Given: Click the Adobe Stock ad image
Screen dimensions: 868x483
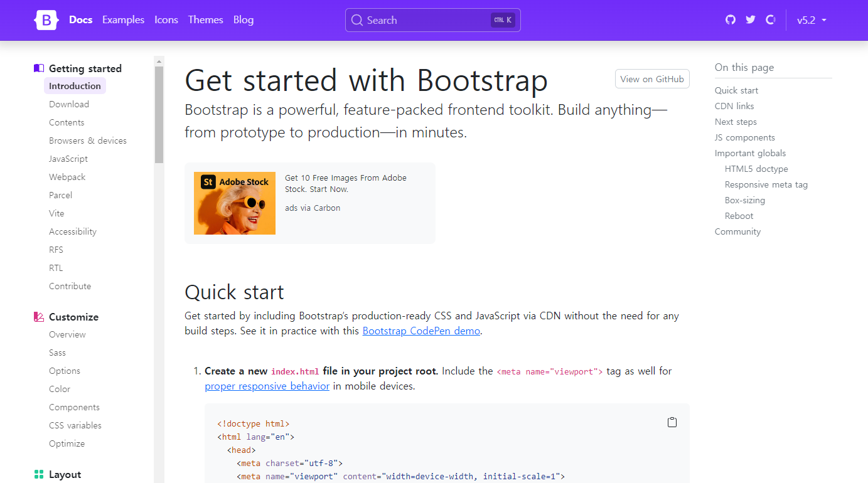Looking at the screenshot, I should pyautogui.click(x=235, y=203).
